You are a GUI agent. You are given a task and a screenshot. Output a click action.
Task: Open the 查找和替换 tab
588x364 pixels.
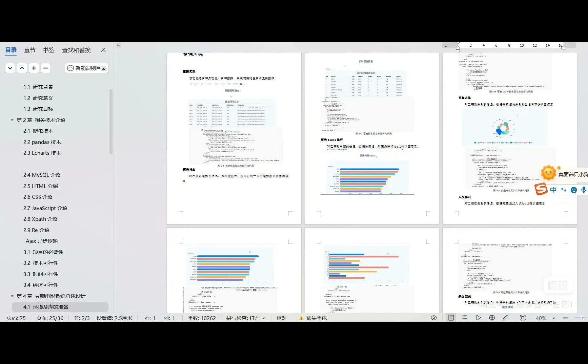coord(77,50)
